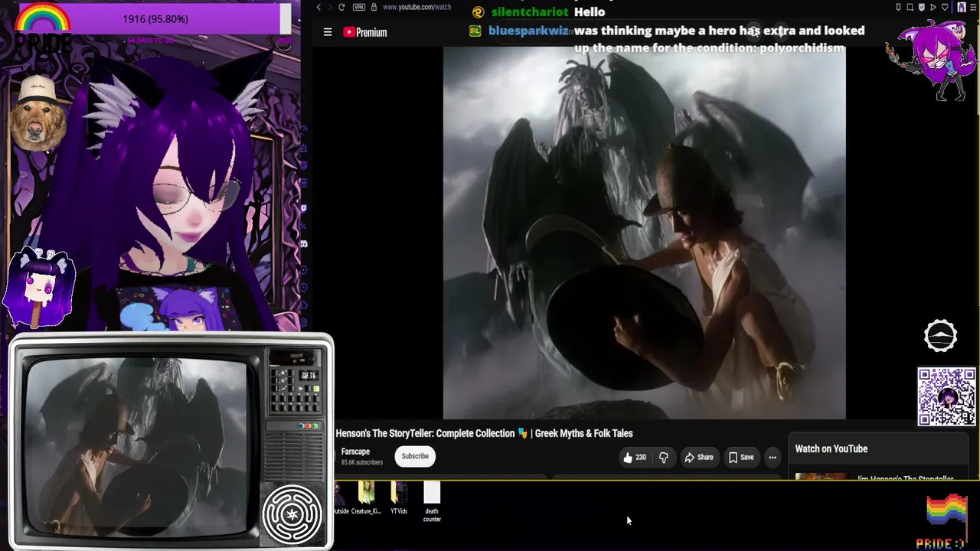Click the heart icon in browser toolbar
This screenshot has width=980, height=551.
click(945, 8)
